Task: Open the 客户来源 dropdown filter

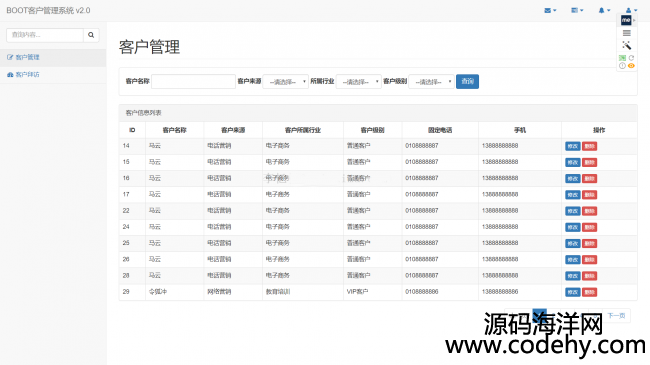Action: [286, 82]
